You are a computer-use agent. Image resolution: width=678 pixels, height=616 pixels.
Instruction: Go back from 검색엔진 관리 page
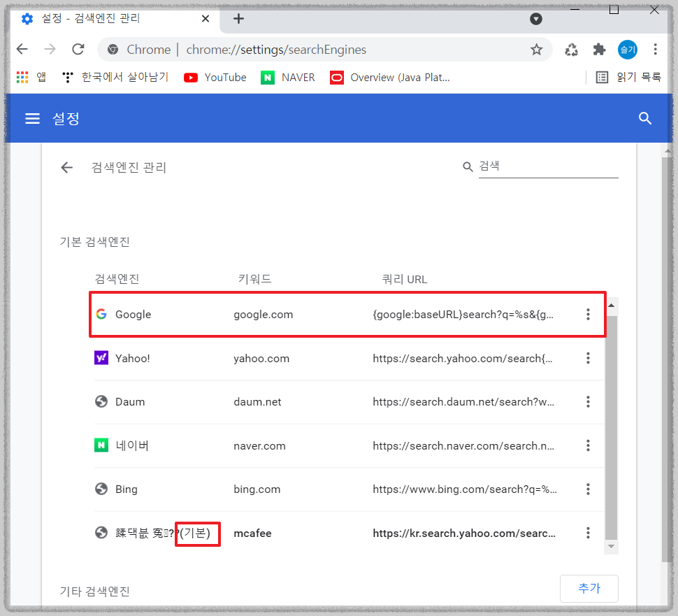click(x=66, y=167)
